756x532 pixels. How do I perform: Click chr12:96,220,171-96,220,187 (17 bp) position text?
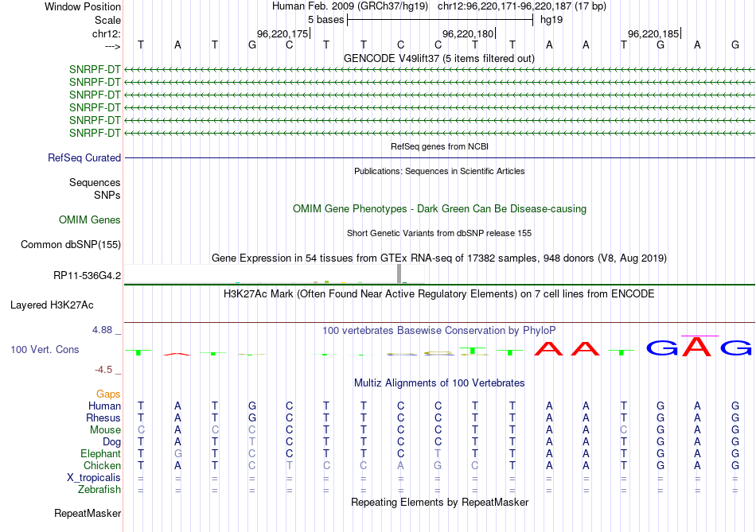(x=522, y=6)
